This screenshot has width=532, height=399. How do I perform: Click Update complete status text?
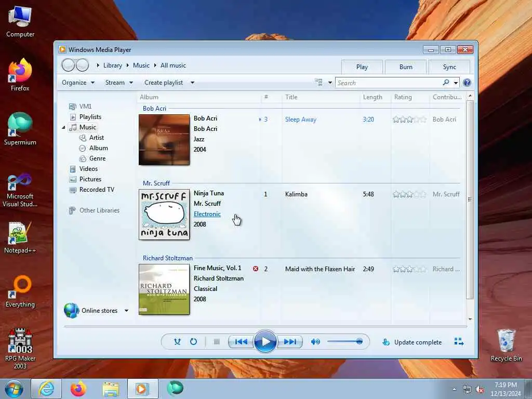click(418, 342)
